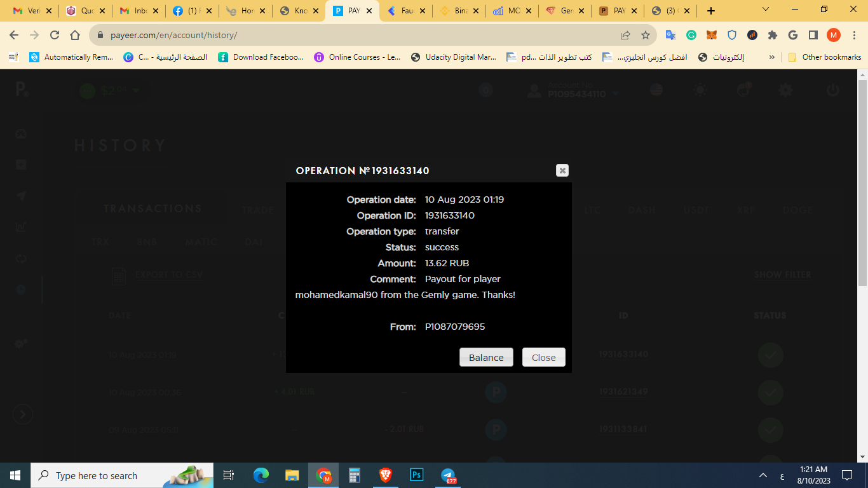868x488 pixels.
Task: Open the Udacity Digital Marketing bookmark
Action: click(454, 57)
